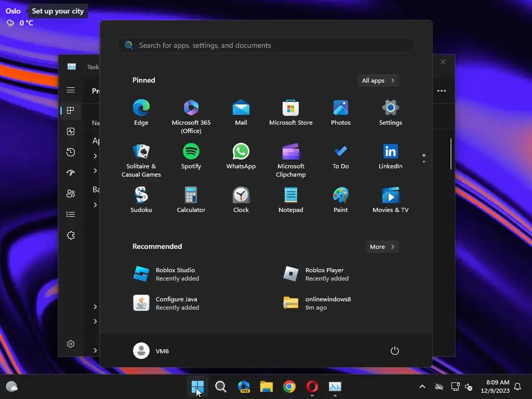The height and width of the screenshot is (399, 532).
Task: Switch to Task Manager on taskbar
Action: click(335, 387)
